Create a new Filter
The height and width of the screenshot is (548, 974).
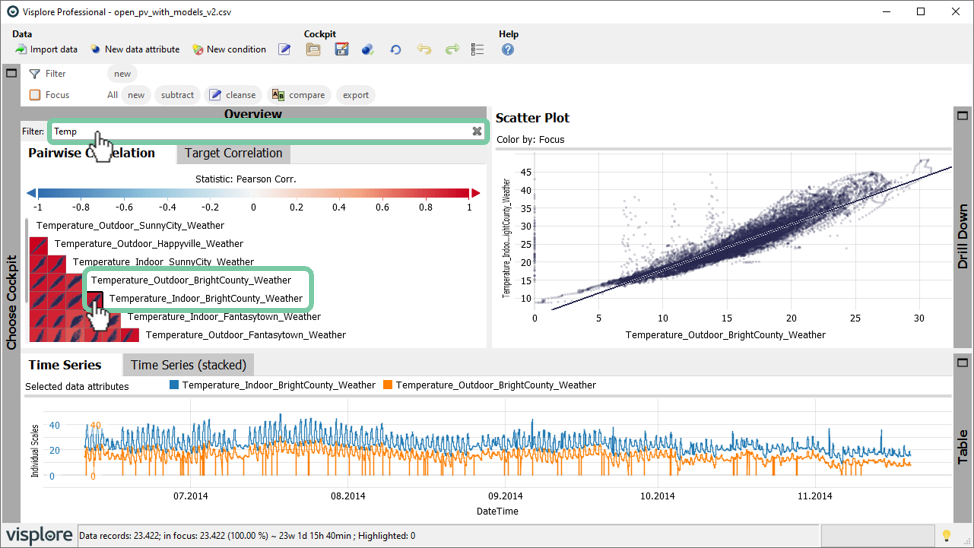(122, 73)
